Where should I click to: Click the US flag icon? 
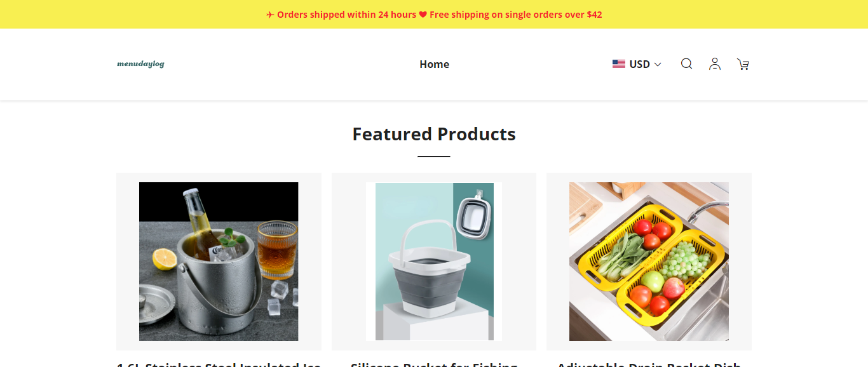pyautogui.click(x=618, y=64)
